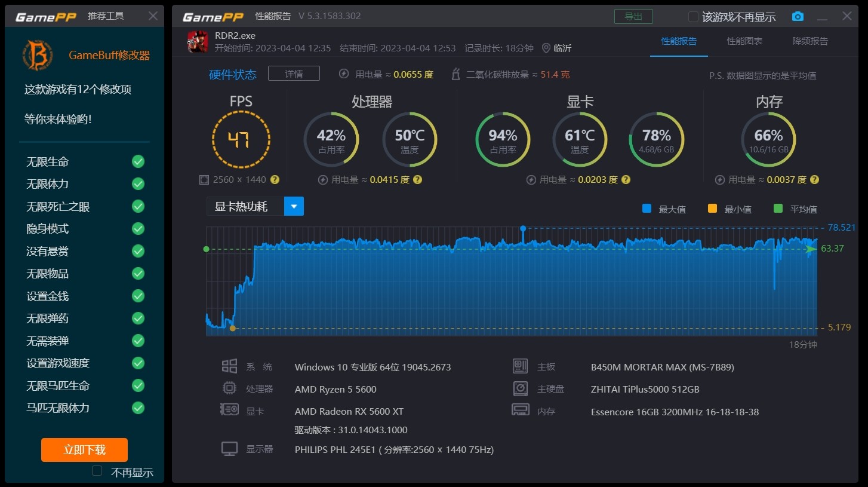
Task: Click the camera screenshot icon
Action: (798, 17)
